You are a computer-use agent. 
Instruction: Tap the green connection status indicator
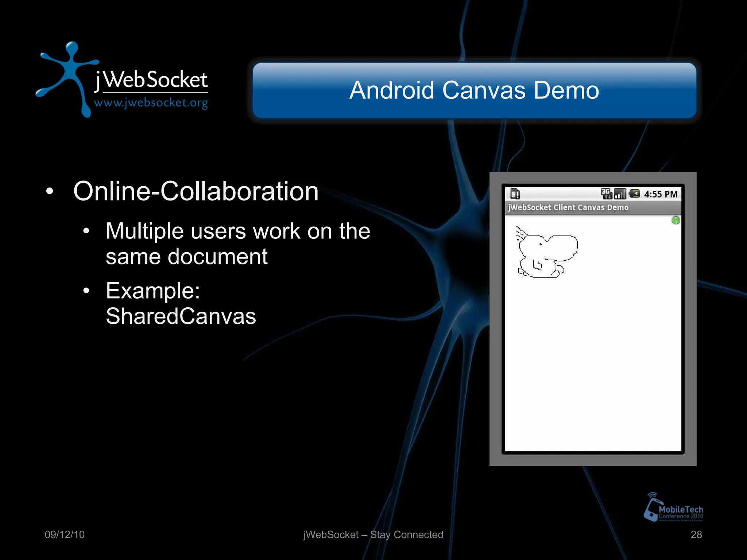676,220
